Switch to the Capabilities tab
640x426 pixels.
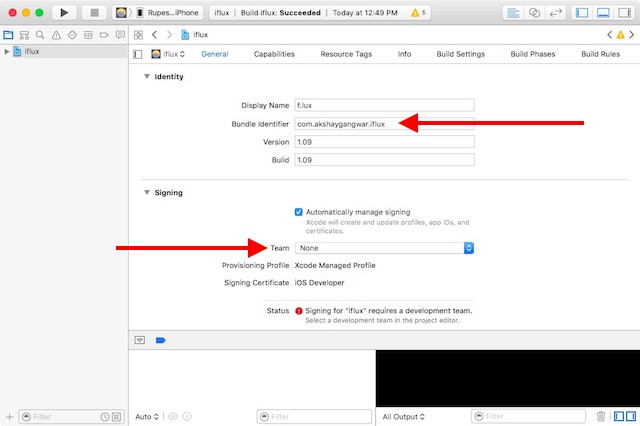[274, 54]
